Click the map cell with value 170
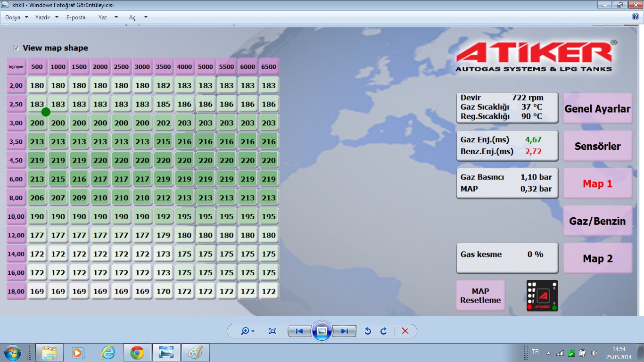Viewport: 644px width, 362px height. (163, 291)
